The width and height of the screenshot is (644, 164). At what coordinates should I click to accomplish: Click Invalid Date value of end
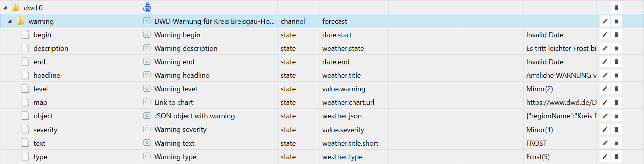pyautogui.click(x=545, y=62)
